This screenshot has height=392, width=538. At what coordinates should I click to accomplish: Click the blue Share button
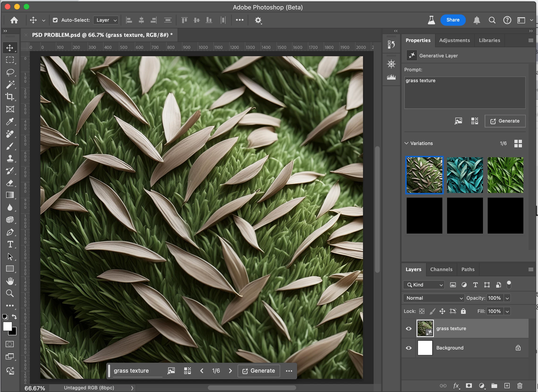(453, 20)
